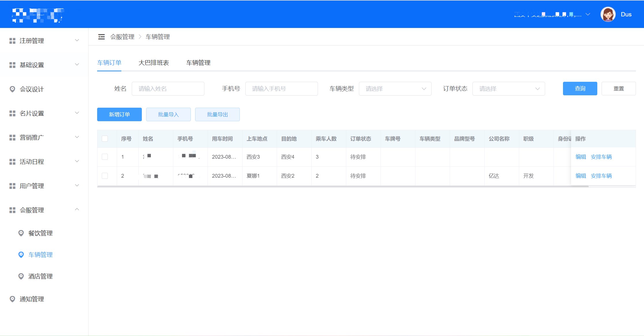Image resolution: width=644 pixels, height=336 pixels.
Task: Toggle sidebar with the hamburger collapse icon
Action: pos(101,37)
